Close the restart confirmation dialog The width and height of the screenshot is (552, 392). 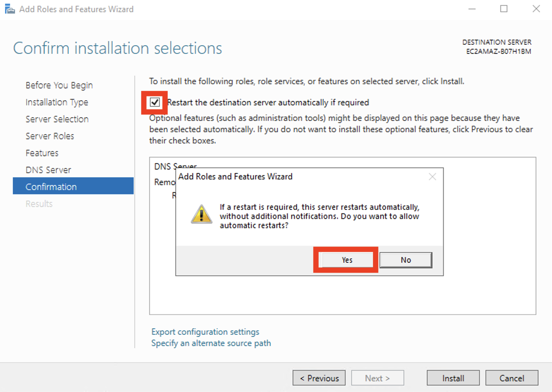pyautogui.click(x=432, y=177)
